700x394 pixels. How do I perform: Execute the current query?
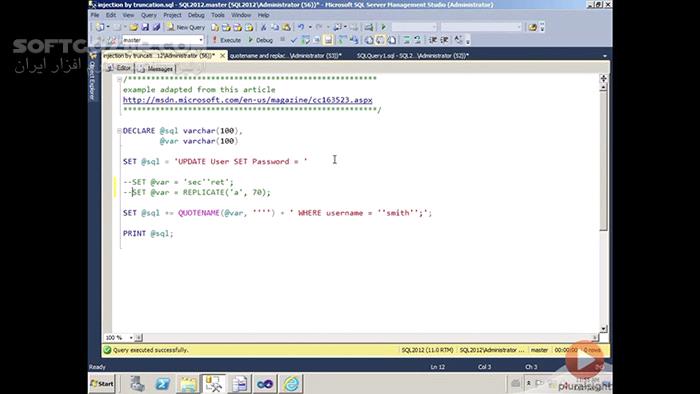pos(227,40)
